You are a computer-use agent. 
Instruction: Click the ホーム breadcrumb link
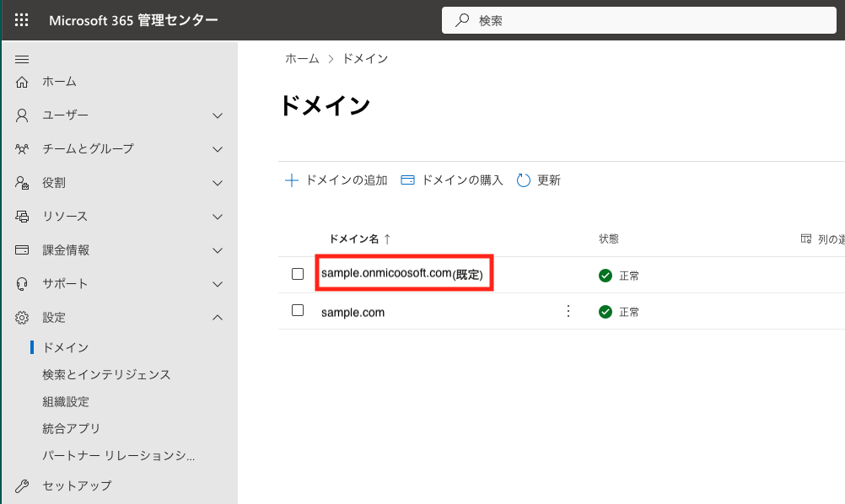(302, 59)
